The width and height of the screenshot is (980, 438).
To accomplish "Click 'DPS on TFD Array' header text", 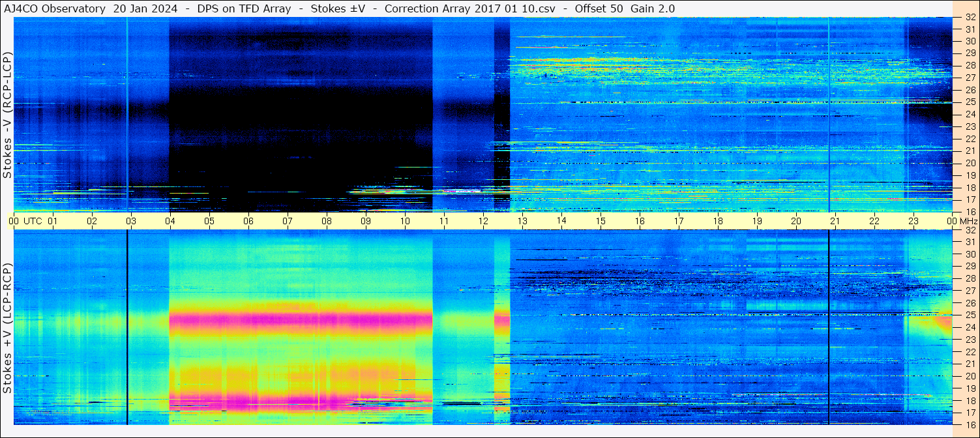I will tap(244, 8).
